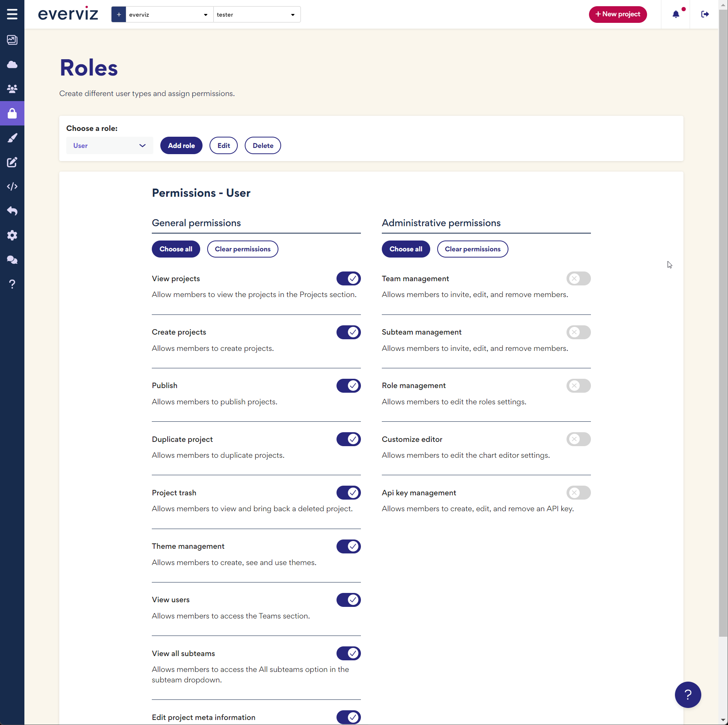728x725 pixels.
Task: Enable the Customize editor toggle
Action: click(579, 439)
